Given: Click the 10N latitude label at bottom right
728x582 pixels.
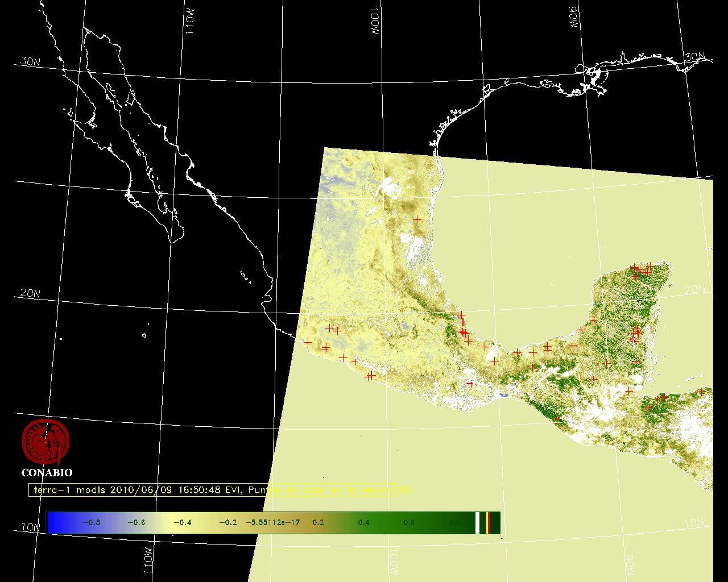Looking at the screenshot, I should pyautogui.click(x=694, y=523).
